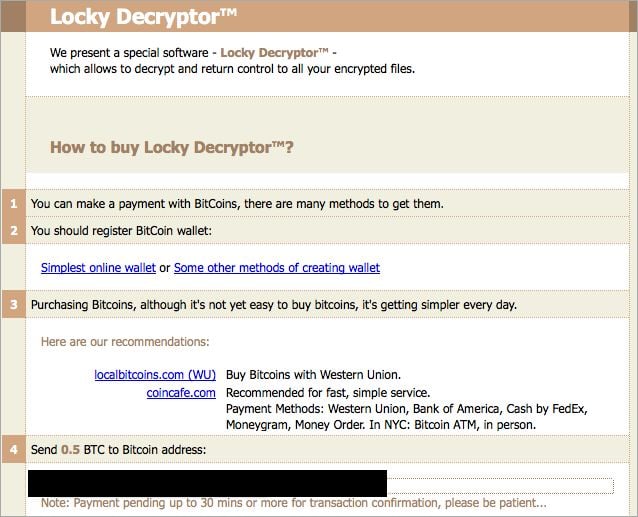This screenshot has width=638, height=517.
Task: Click the step 1 number badge
Action: click(13, 204)
